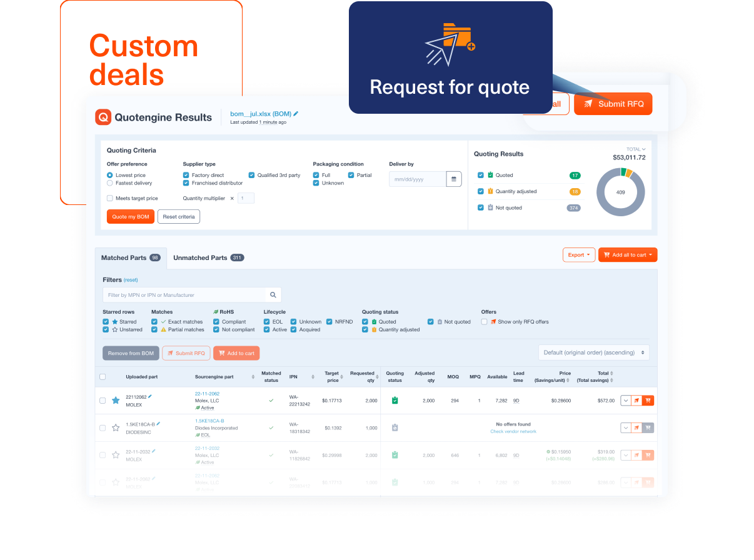Expand the TOTAL dropdown
Screen dimensions: 754x560
(x=636, y=149)
